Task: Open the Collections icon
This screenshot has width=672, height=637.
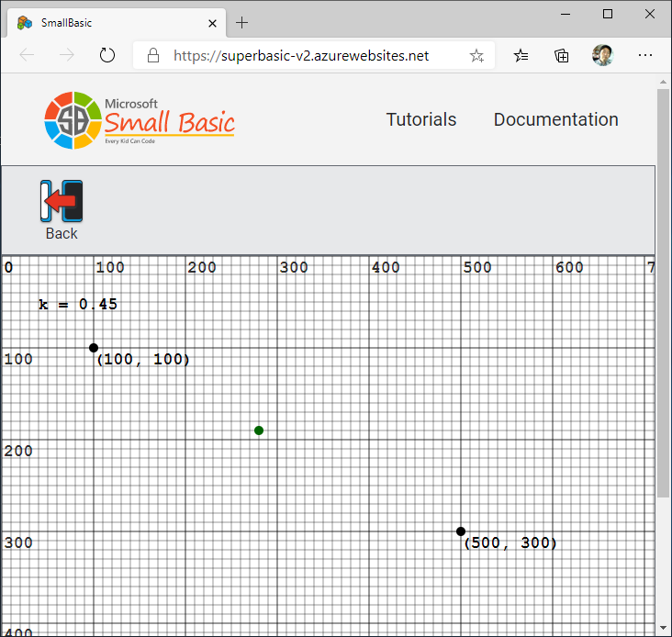Action: coord(562,56)
